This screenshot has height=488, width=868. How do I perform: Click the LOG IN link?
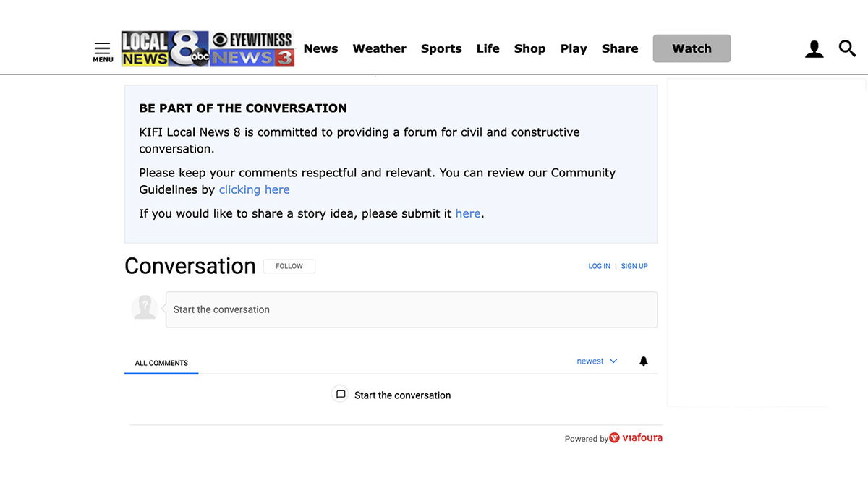[x=599, y=266]
